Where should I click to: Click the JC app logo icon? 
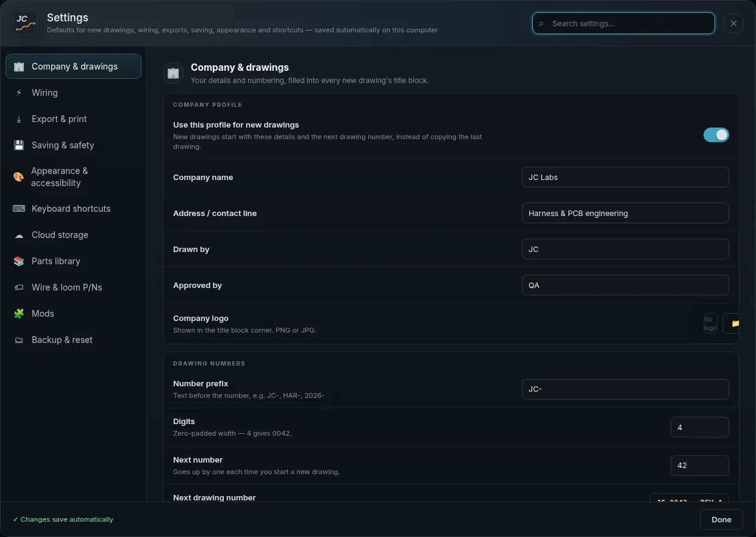click(26, 23)
